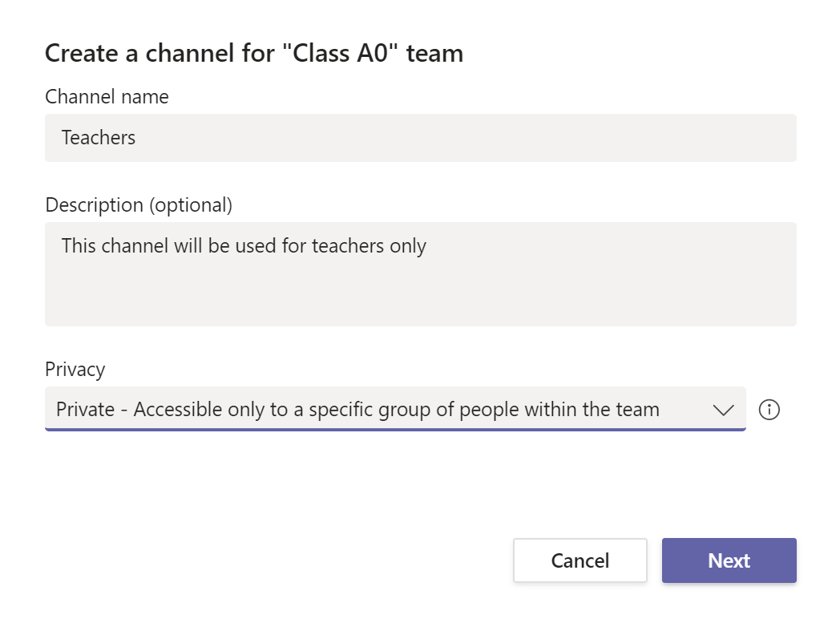Click the privacy info icon

tap(769, 410)
